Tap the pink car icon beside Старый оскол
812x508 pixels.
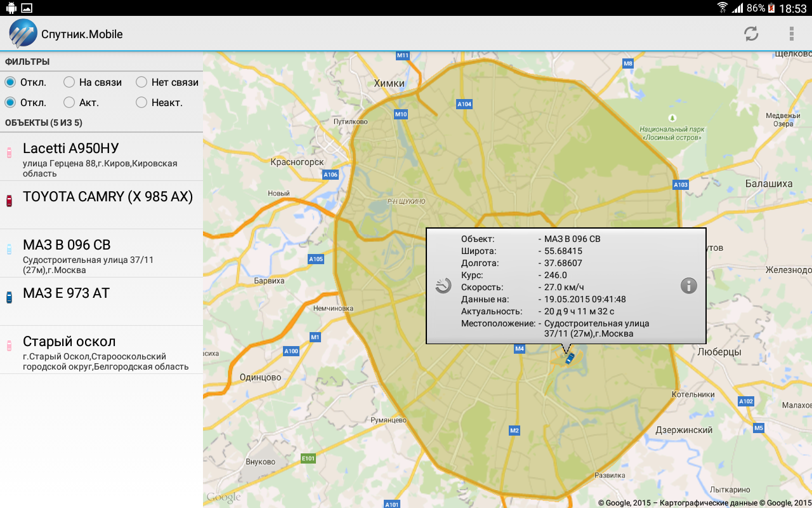[9, 345]
